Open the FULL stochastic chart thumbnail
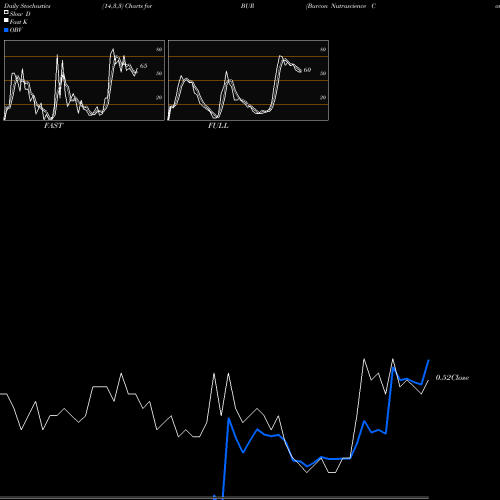This screenshot has width=500, height=500. pos(248,80)
